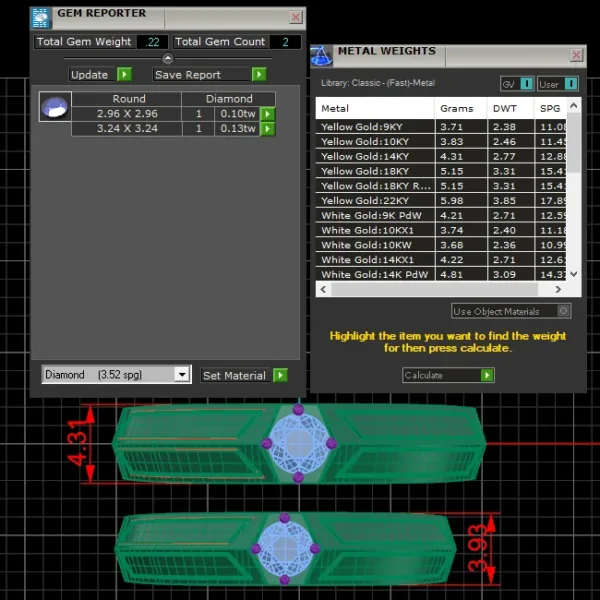The height and width of the screenshot is (600, 600).
Task: Click the down arrow on the metal list scrollbar
Action: tap(574, 274)
